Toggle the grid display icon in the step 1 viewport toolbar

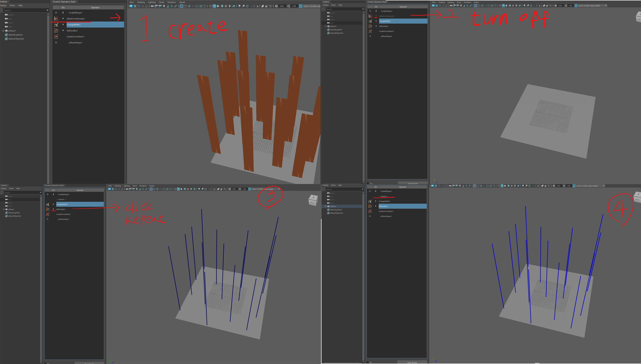click(x=181, y=6)
